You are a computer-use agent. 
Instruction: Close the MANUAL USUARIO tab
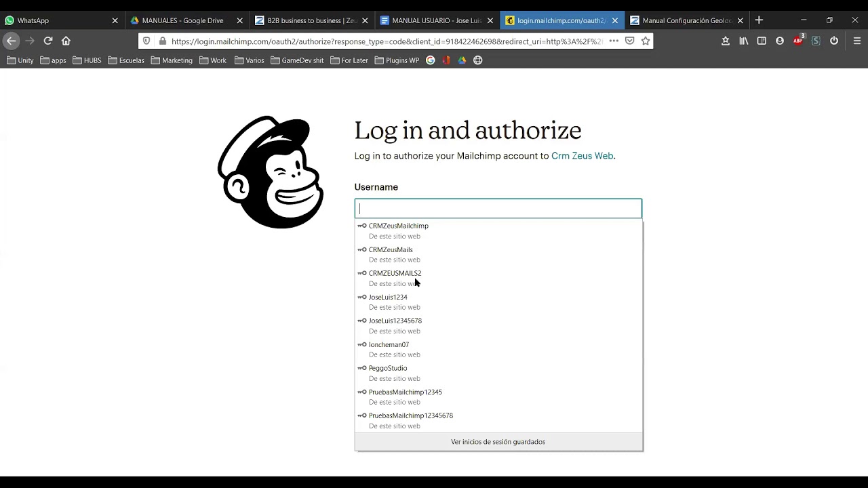click(490, 20)
